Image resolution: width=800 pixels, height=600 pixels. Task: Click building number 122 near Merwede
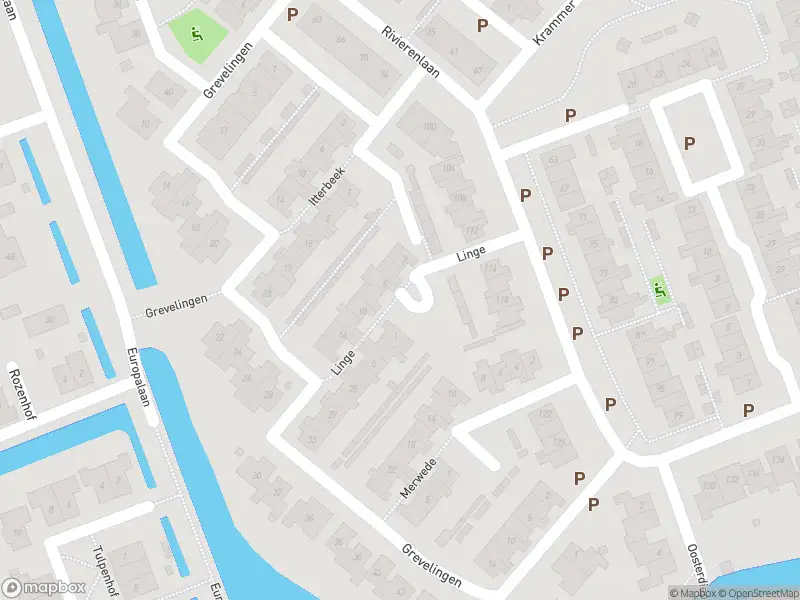(x=546, y=413)
